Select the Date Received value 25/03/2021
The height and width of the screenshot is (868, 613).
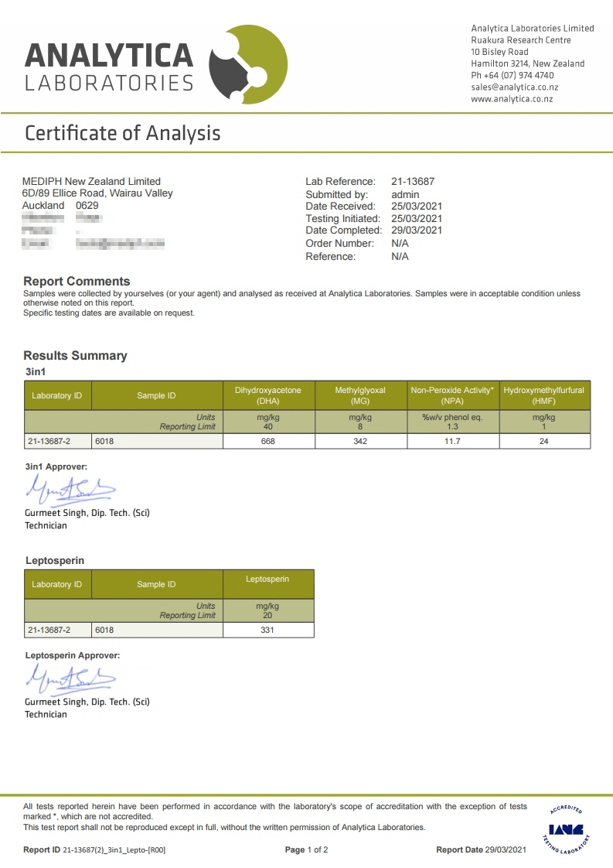pyautogui.click(x=417, y=206)
